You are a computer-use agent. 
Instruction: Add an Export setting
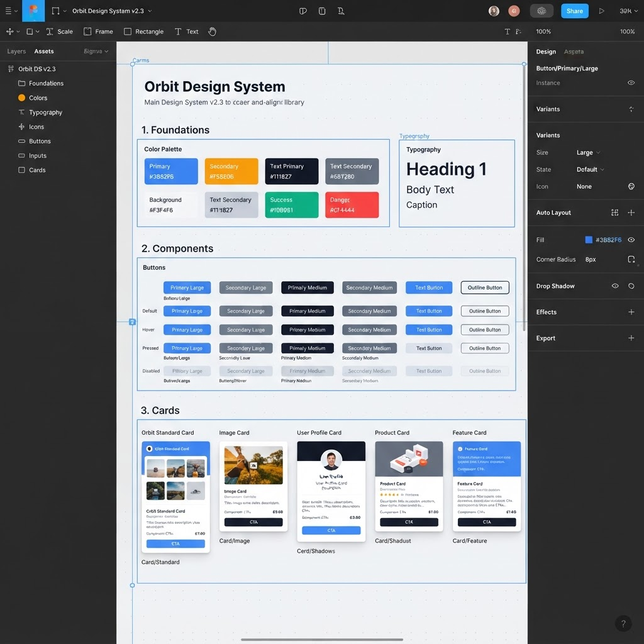click(x=631, y=338)
